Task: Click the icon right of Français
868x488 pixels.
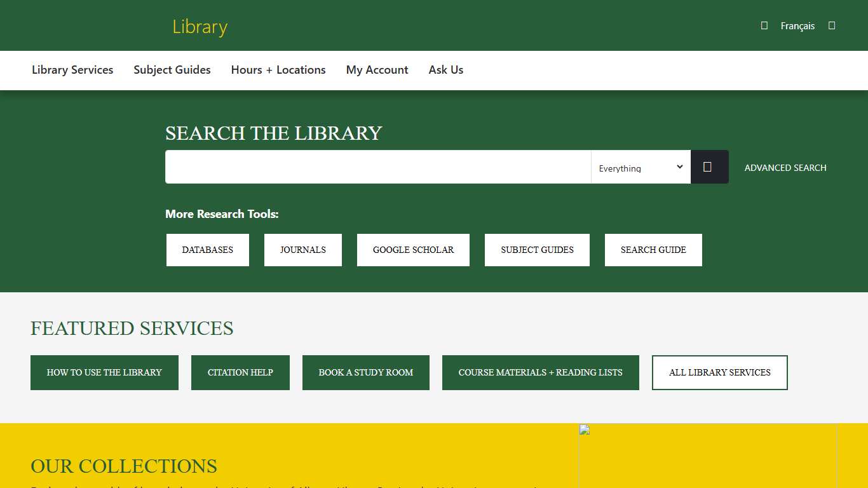Action: pos(832,25)
